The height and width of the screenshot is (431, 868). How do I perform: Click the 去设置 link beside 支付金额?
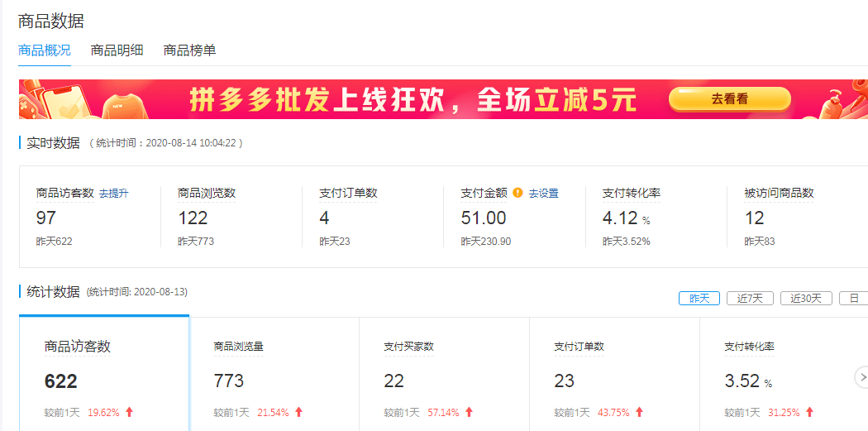point(543,194)
